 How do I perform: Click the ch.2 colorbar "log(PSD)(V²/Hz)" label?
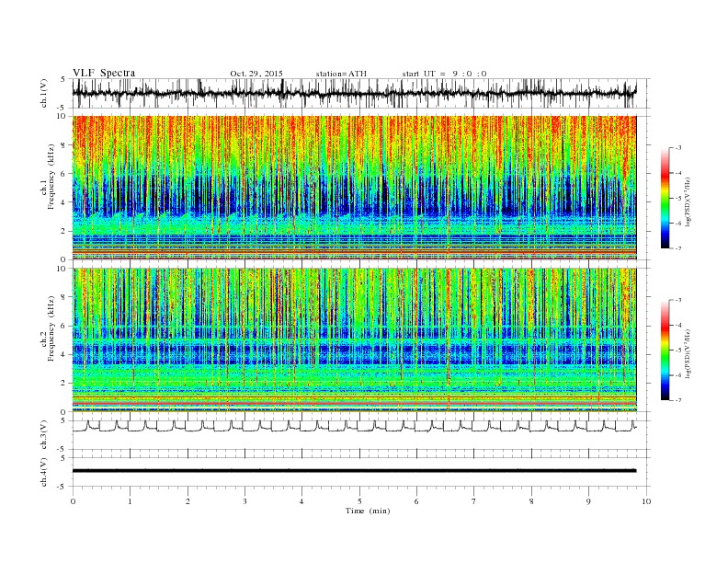click(x=689, y=353)
